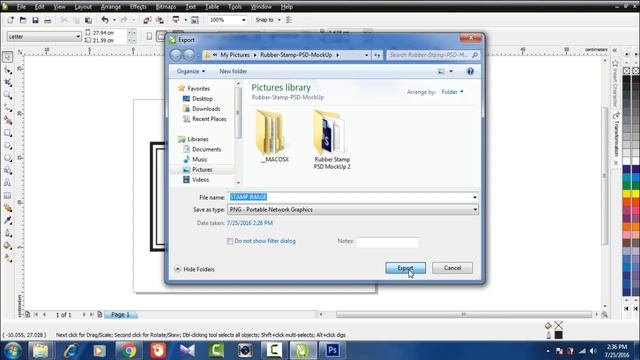640x360 pixels.
Task: Select the Rectangle tool in toolbox
Action: [7, 133]
